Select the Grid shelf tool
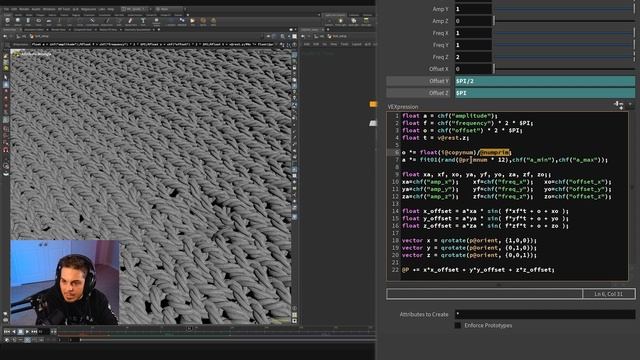The width and height of the screenshot is (640, 360). [49, 21]
